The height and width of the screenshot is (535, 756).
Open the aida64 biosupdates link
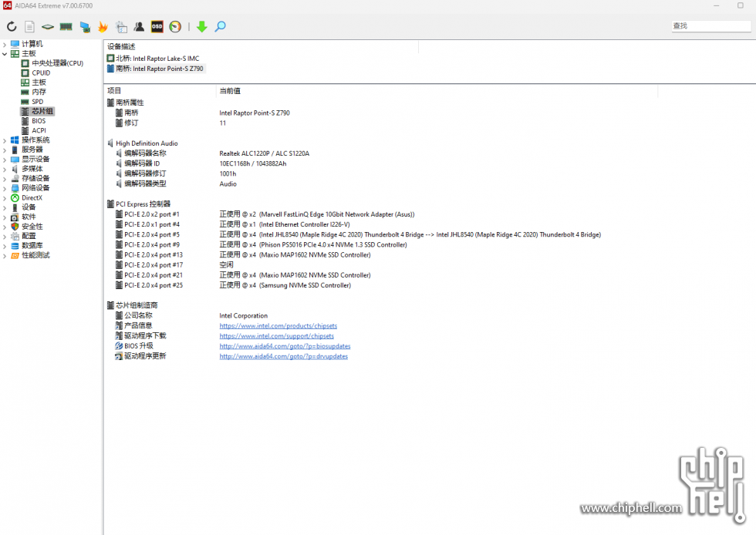tap(285, 346)
